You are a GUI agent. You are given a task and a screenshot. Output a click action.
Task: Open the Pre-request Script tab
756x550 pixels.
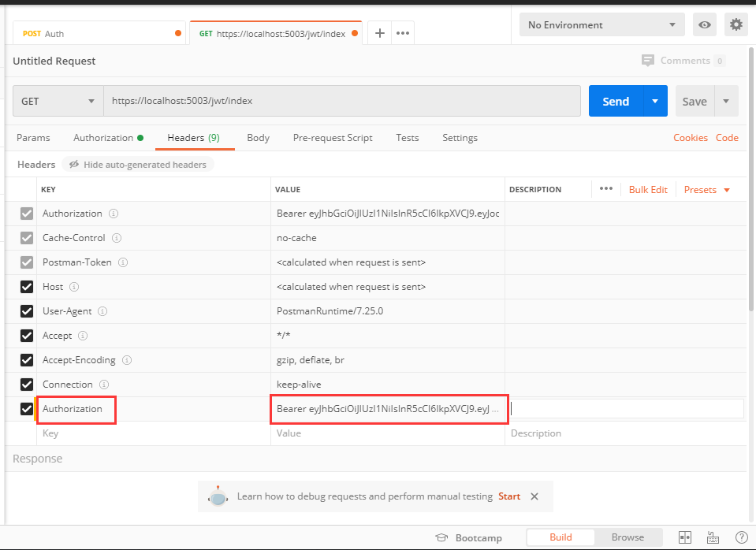pyautogui.click(x=333, y=138)
